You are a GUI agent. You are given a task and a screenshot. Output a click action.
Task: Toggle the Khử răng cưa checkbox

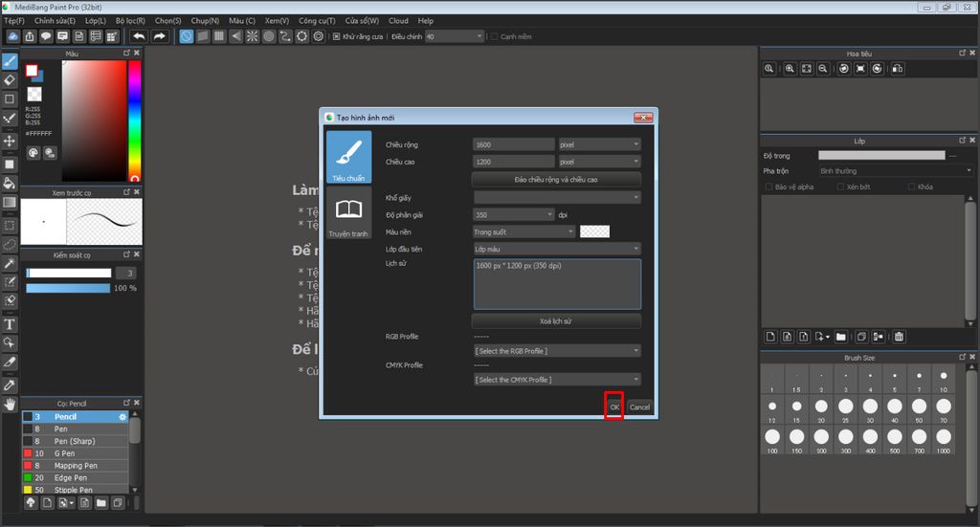[x=337, y=36]
